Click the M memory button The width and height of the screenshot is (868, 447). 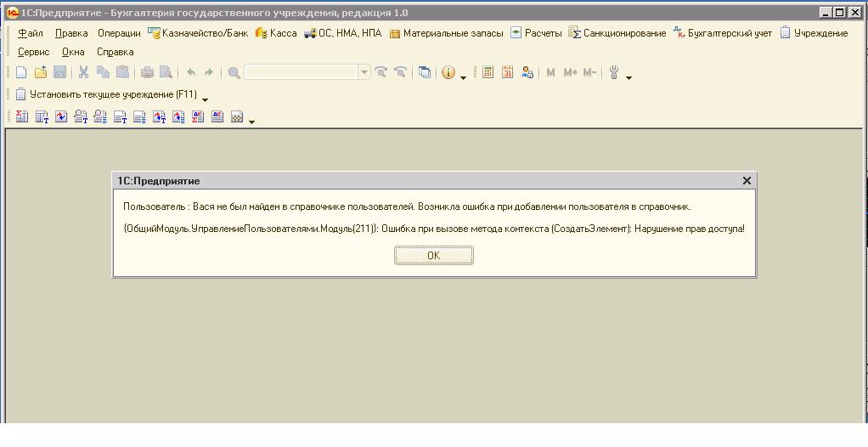coord(550,72)
